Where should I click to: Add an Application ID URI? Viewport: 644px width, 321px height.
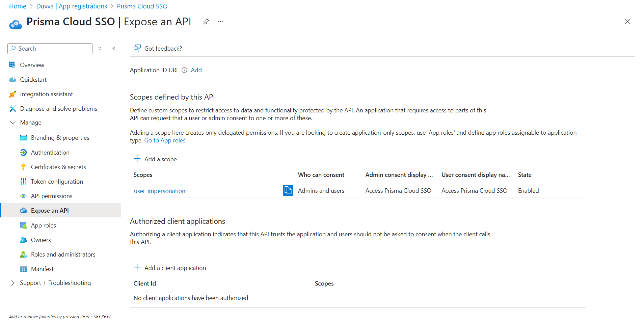(x=196, y=70)
